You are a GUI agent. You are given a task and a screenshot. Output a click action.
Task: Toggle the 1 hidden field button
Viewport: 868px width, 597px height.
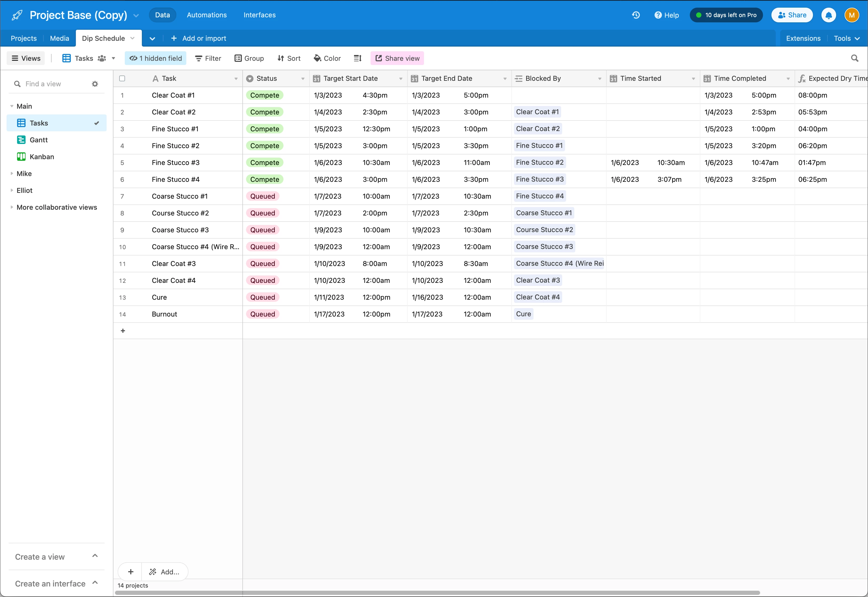(x=155, y=58)
